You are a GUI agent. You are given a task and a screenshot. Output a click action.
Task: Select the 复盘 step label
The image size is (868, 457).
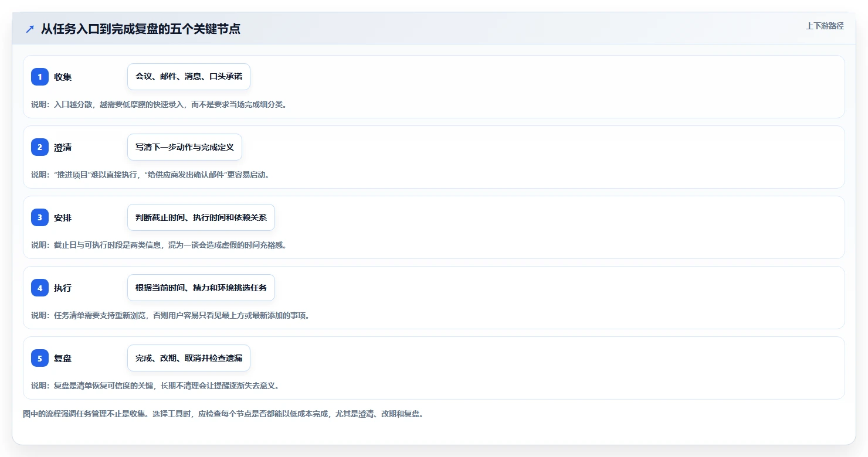(63, 358)
